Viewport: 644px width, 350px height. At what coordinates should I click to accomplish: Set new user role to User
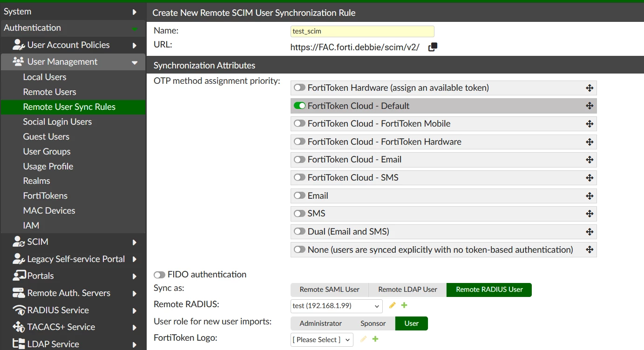click(x=411, y=323)
